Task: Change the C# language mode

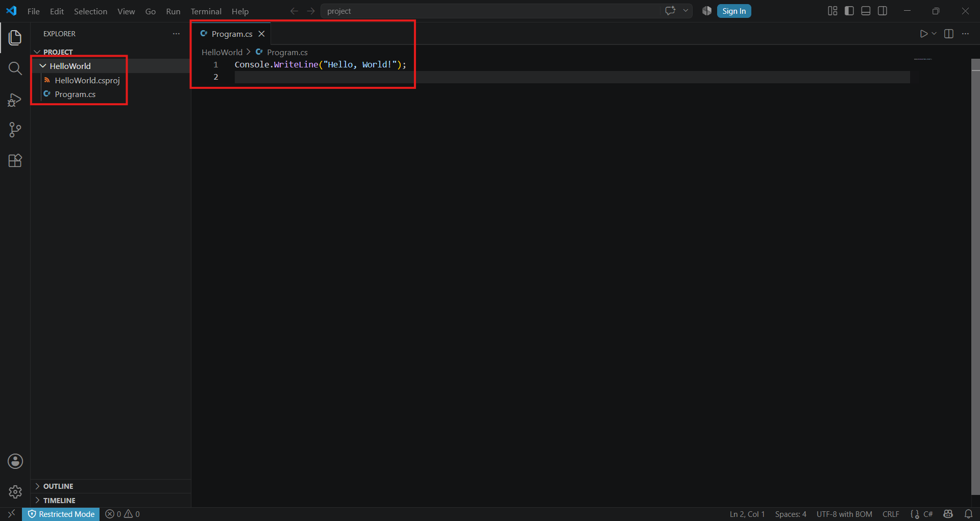Action: point(928,514)
